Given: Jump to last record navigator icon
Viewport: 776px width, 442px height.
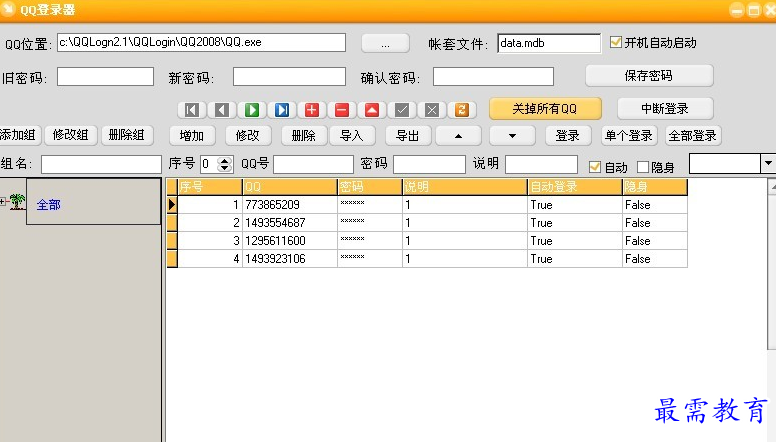Looking at the screenshot, I should coord(282,109).
